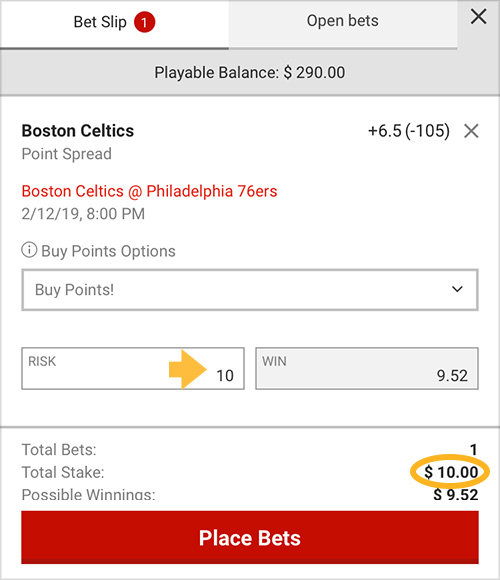Image resolution: width=500 pixels, height=580 pixels.
Task: Switch to the Bet Slip tab
Action: coord(114,24)
